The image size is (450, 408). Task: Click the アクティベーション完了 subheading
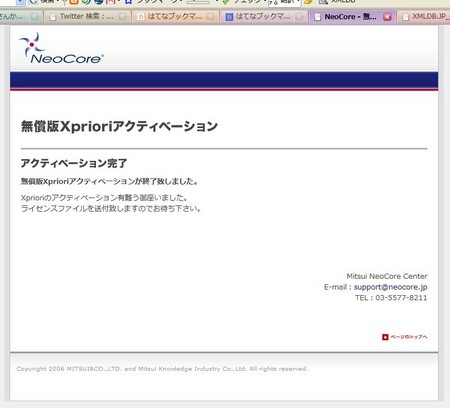74,163
